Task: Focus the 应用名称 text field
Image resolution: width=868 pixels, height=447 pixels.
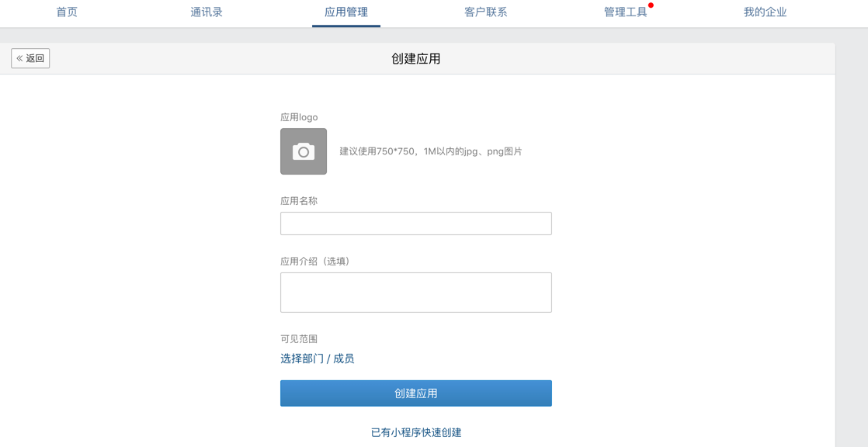Action: (x=415, y=223)
